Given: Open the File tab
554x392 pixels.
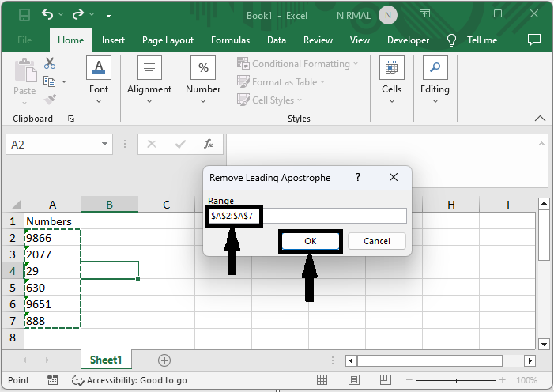Looking at the screenshot, I should pos(24,40).
